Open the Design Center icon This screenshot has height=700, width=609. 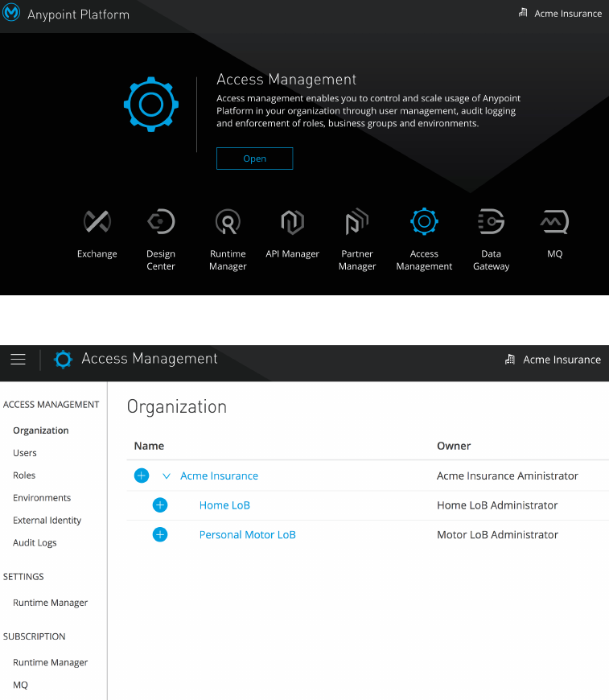pyautogui.click(x=161, y=221)
